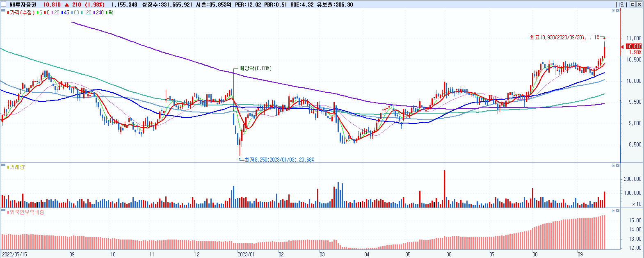Select the 5-day moving average legend
This screenshot has height=258, width=644.
pyautogui.click(x=40, y=13)
